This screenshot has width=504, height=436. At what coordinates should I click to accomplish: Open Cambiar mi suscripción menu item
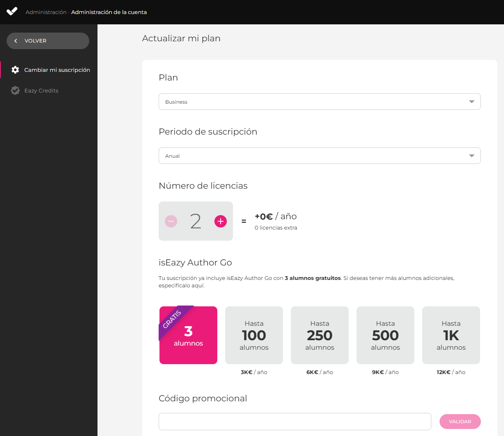click(x=57, y=70)
